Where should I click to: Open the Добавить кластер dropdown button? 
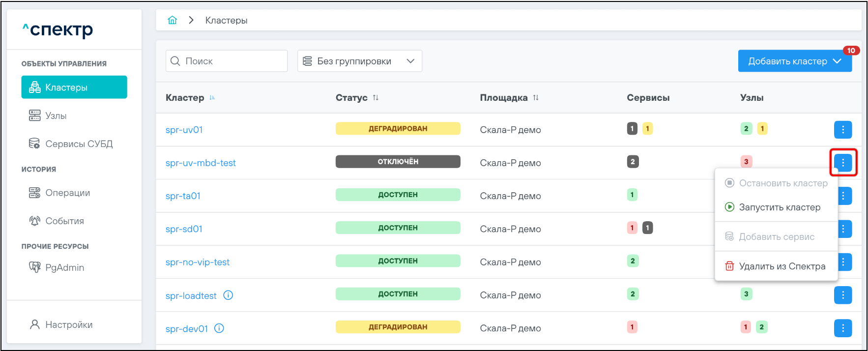(x=794, y=61)
